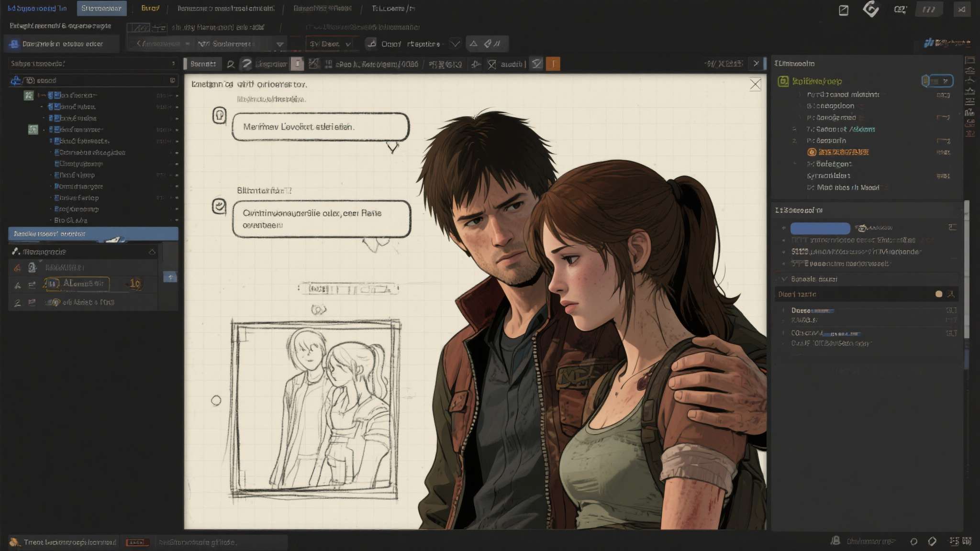Open the dropdown arrow in the upper-left toolbar combo box

[280, 44]
